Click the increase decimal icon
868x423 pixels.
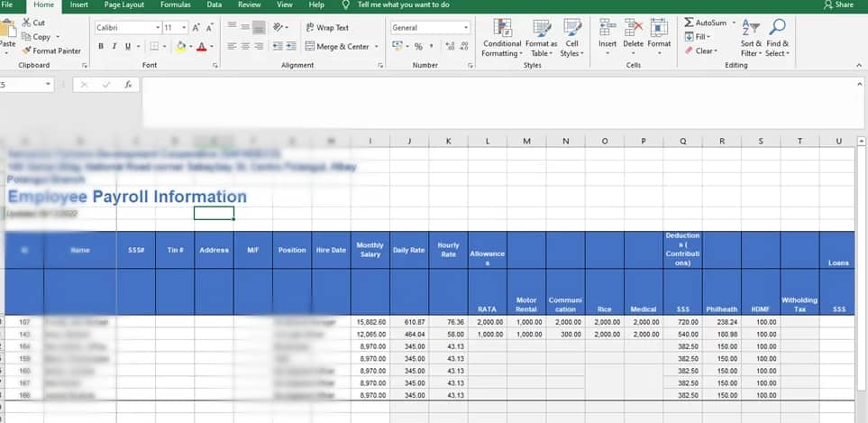pos(450,47)
